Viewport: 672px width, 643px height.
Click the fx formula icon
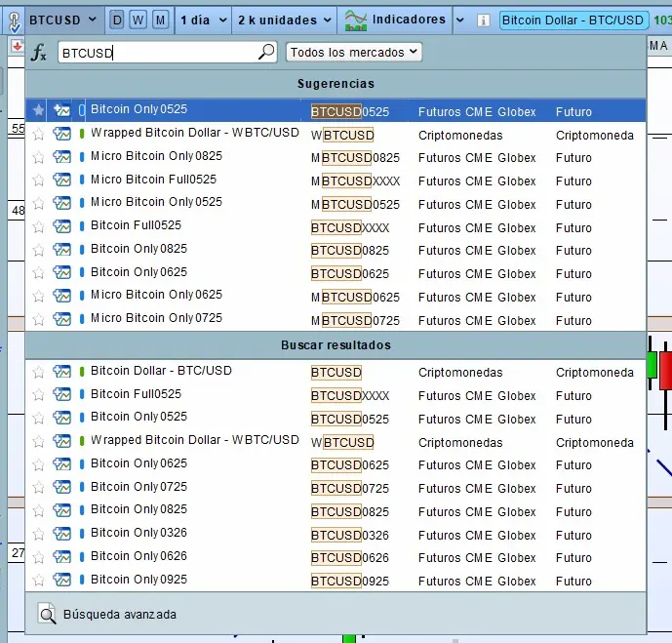click(x=39, y=53)
